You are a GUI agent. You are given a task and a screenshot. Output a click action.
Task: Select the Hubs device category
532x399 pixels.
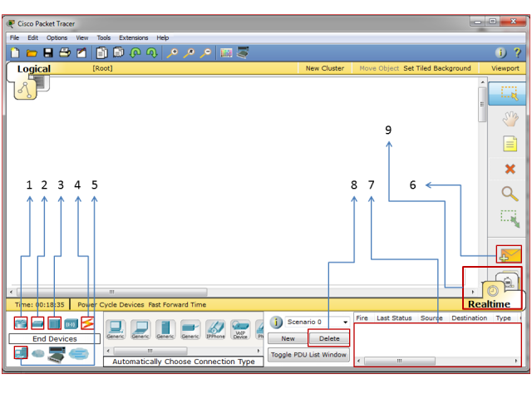(x=54, y=323)
